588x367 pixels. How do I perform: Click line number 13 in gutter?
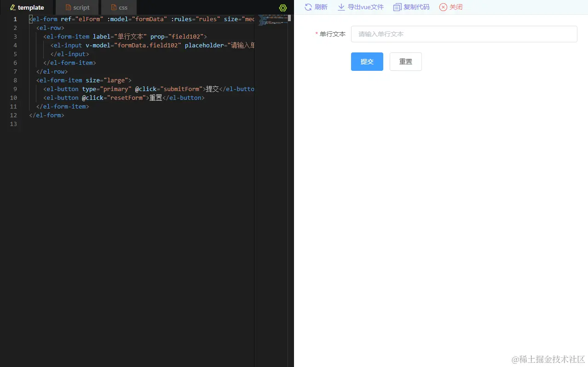click(13, 124)
